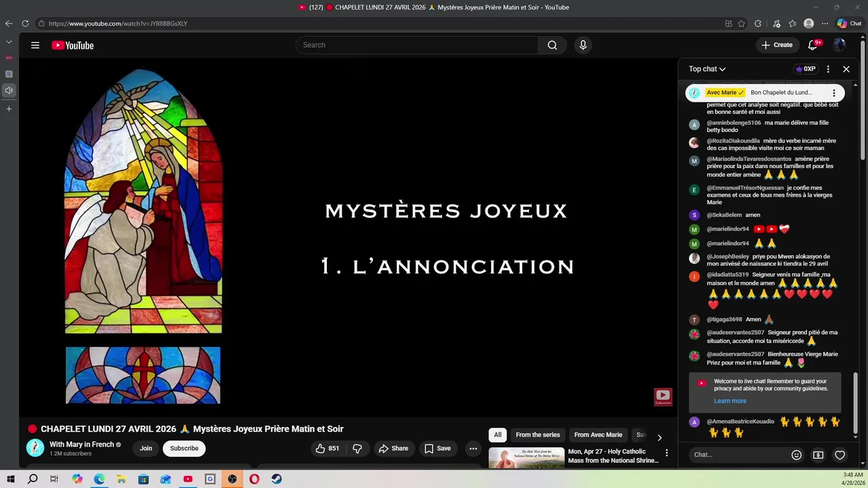Click @tigaga3698 username in chat
The width and height of the screenshot is (868, 488).
(x=724, y=319)
